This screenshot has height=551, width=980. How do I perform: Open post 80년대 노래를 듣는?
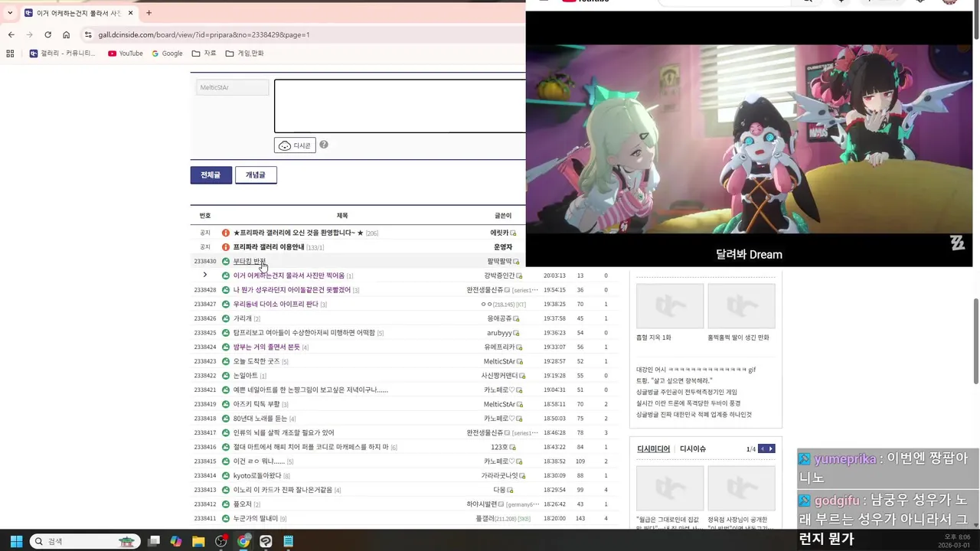(260, 419)
